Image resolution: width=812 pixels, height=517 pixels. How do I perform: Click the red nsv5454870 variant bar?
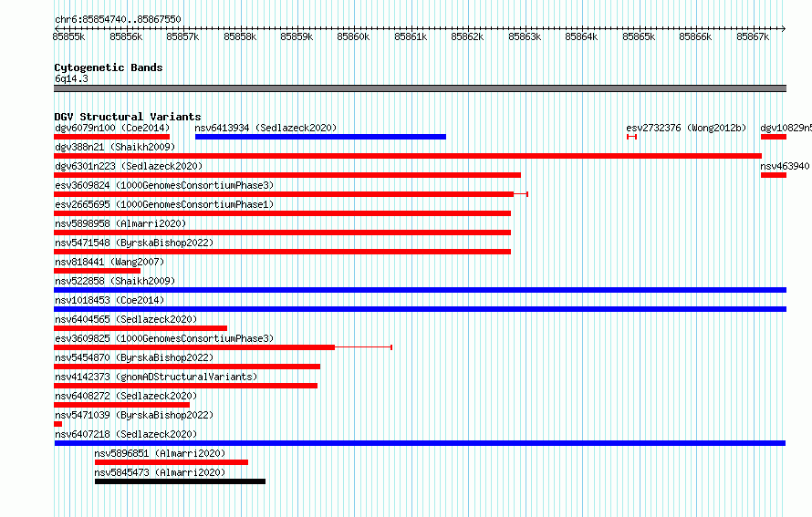click(187, 367)
